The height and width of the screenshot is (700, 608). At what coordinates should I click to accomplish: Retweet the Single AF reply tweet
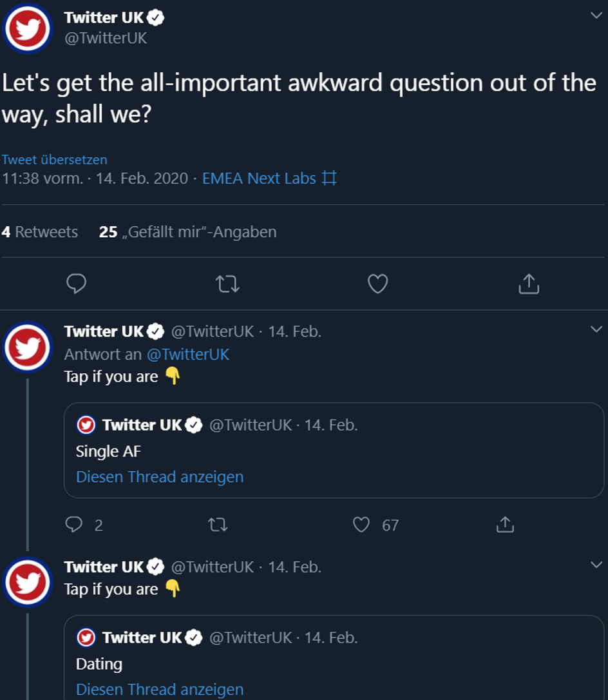point(218,525)
